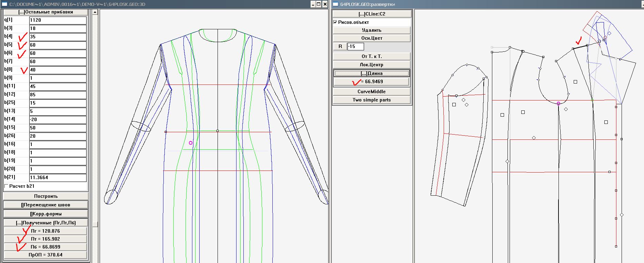Open Осн.Цвет color selection
The width and height of the screenshot is (644, 263).
[x=372, y=38]
